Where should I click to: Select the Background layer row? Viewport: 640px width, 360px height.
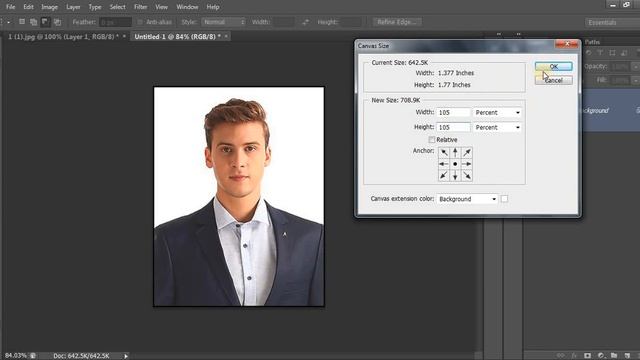pos(611,111)
